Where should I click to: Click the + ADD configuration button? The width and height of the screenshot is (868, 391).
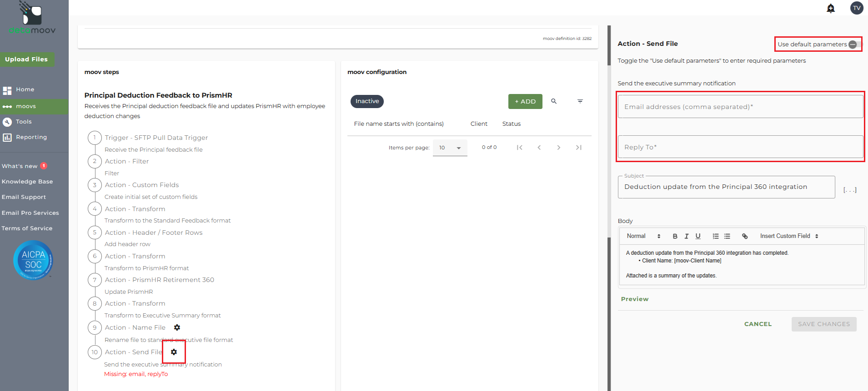pyautogui.click(x=525, y=101)
